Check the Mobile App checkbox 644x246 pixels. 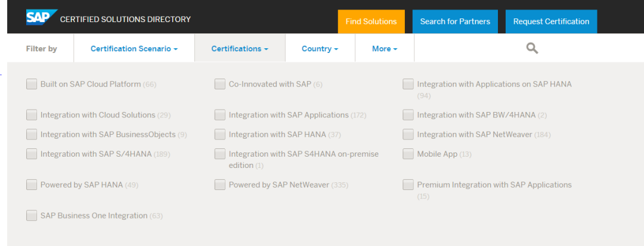point(408,154)
